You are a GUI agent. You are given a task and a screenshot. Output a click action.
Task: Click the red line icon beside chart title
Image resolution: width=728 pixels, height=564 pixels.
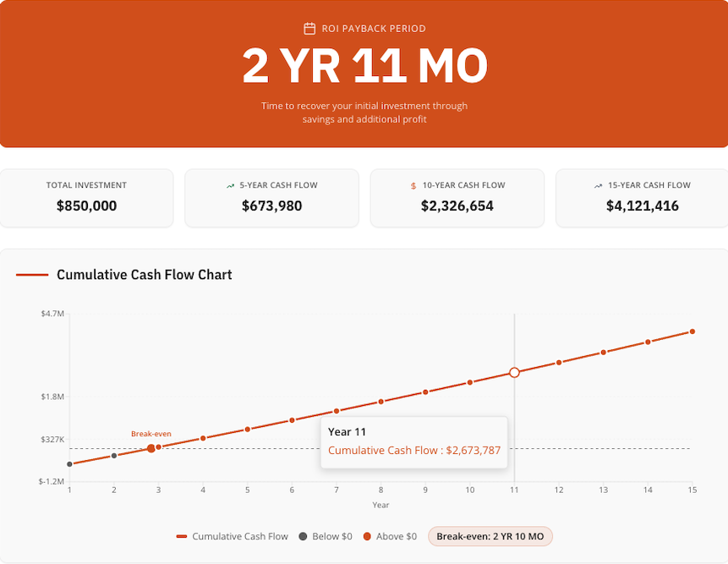click(x=32, y=275)
